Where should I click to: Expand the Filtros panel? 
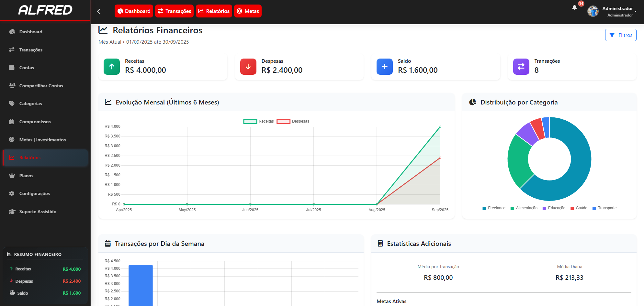pos(621,35)
